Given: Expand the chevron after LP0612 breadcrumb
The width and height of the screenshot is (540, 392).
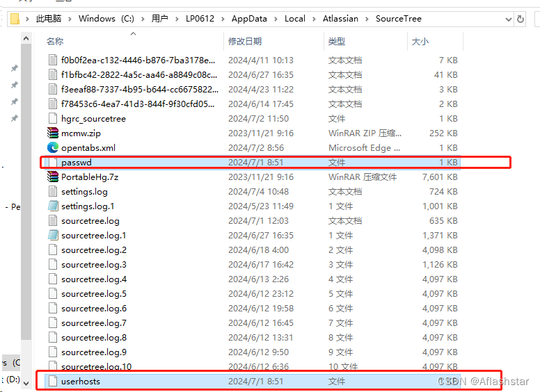Looking at the screenshot, I should [x=223, y=19].
